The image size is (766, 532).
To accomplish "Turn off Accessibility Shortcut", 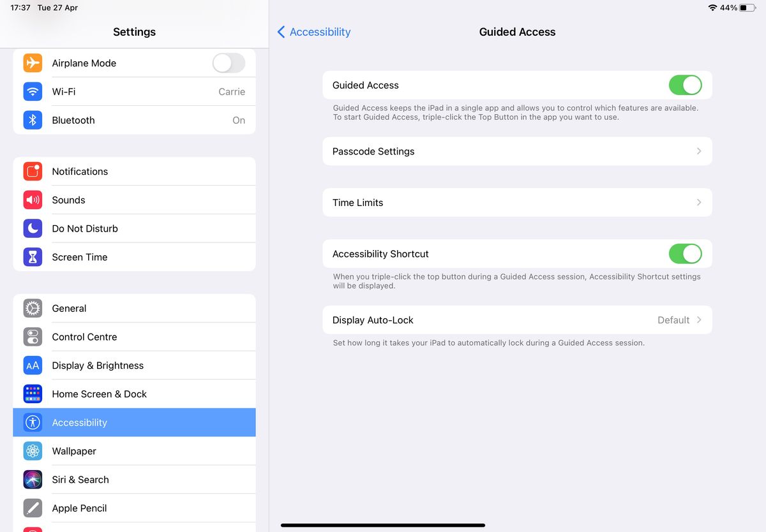I will pos(685,253).
